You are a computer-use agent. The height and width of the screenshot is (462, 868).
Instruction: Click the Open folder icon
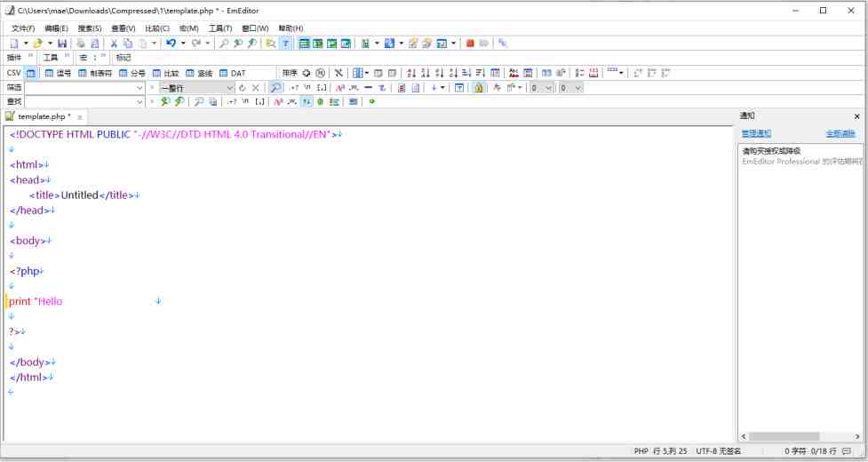[37, 44]
